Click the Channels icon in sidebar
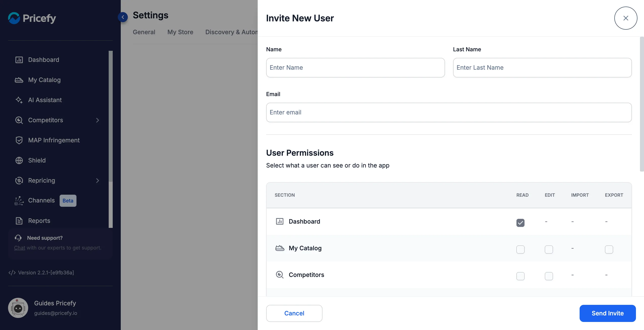The image size is (644, 330). tap(19, 201)
